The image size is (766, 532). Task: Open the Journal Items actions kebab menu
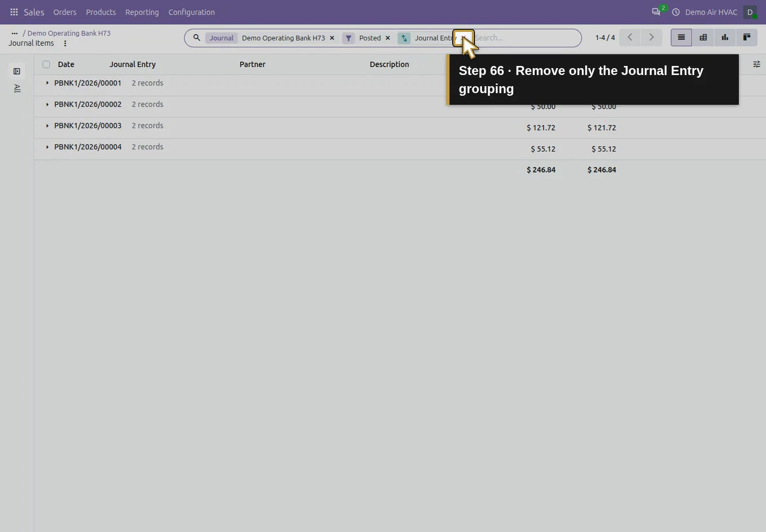[65, 44]
